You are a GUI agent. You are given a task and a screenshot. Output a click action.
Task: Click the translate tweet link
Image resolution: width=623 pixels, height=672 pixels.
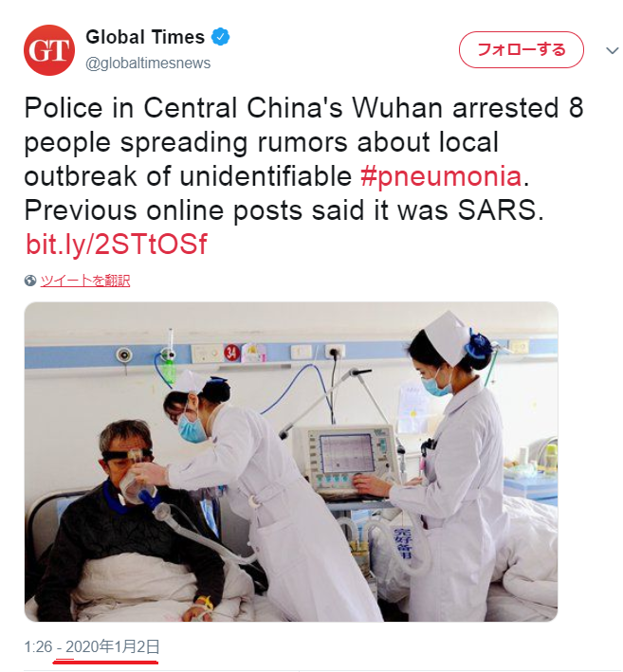pos(85,281)
